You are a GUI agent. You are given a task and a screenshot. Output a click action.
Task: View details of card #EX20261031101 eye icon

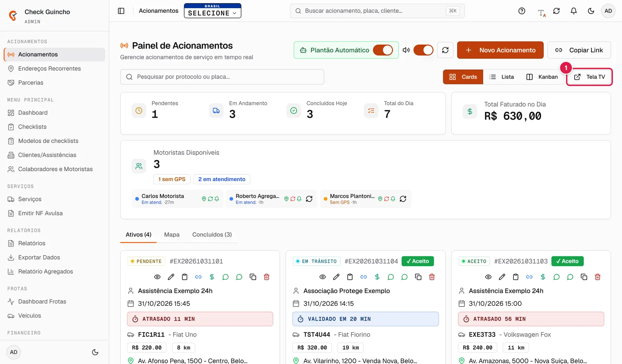157,277
